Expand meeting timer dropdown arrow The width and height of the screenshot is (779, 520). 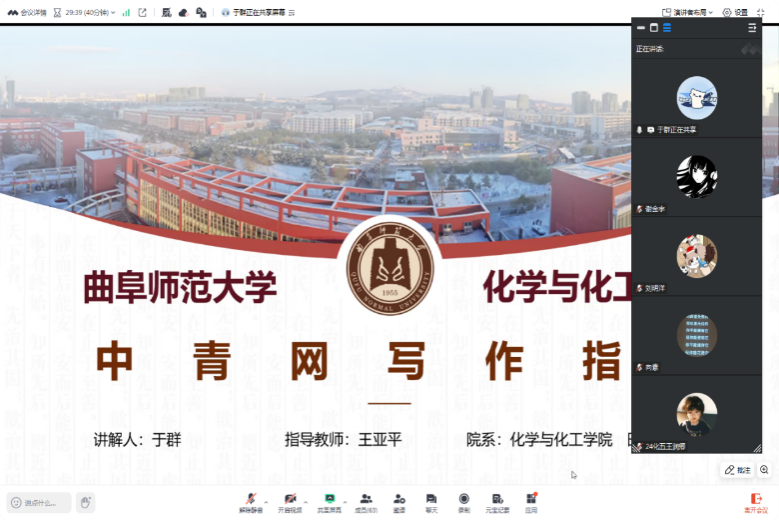pyautogui.click(x=126, y=13)
